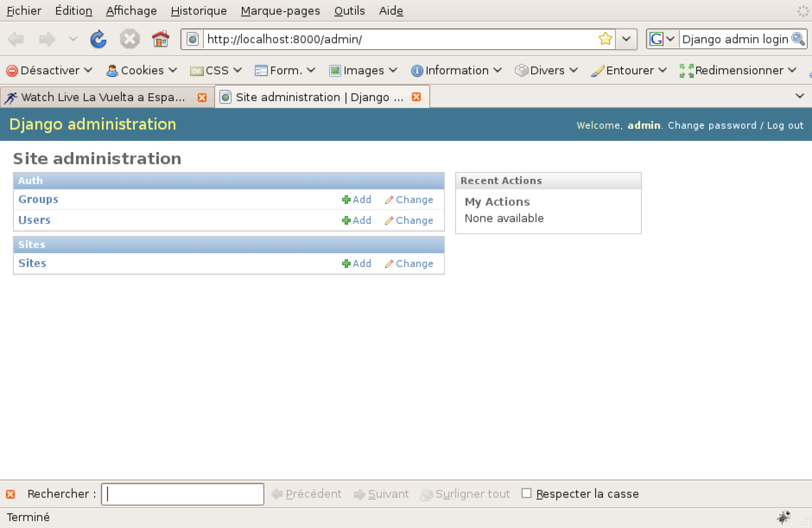
Task: Enable the Respecter la casse option
Action: tap(526, 494)
